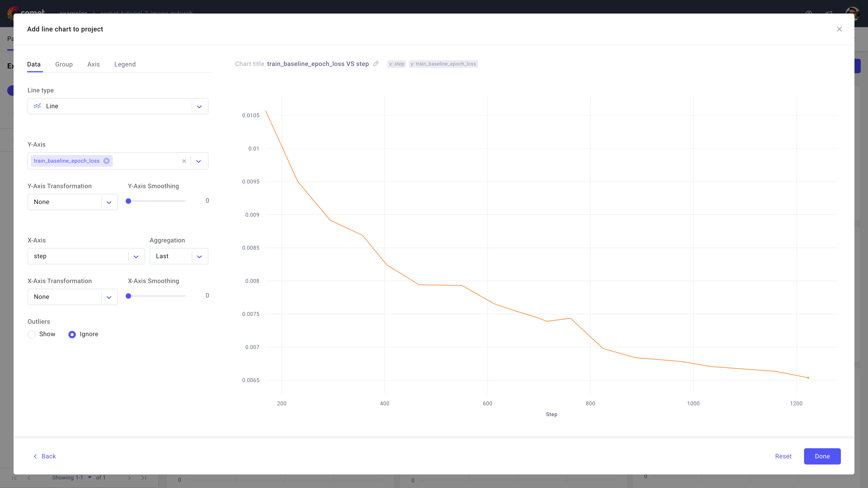This screenshot has width=868, height=488.
Task: Select the Ignore option for Outliers
Action: click(x=72, y=334)
